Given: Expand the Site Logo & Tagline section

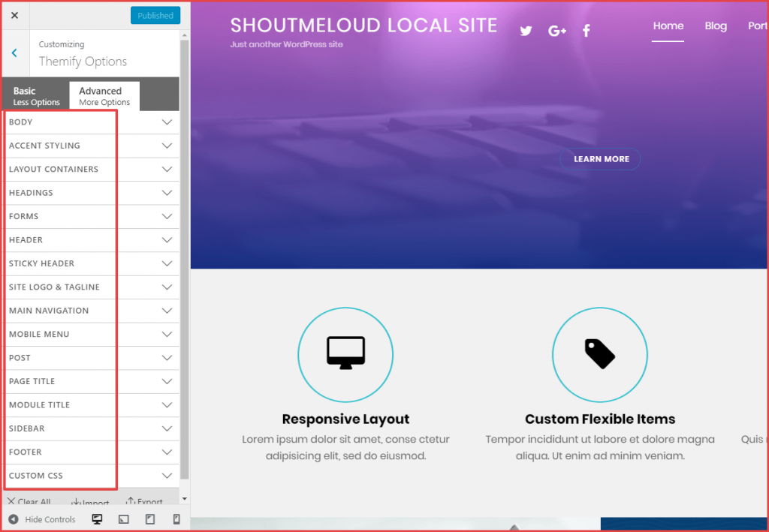Looking at the screenshot, I should (91, 287).
